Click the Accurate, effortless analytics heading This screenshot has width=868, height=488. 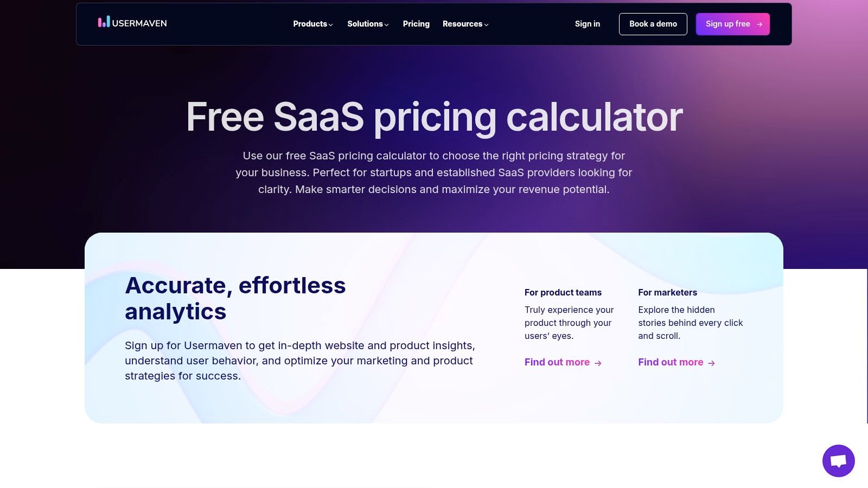click(235, 298)
